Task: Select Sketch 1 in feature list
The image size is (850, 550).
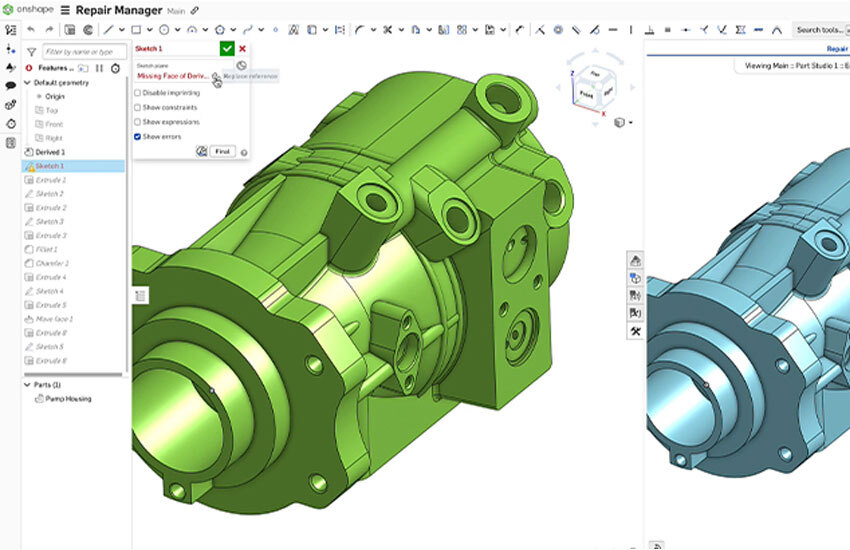Action: point(73,166)
